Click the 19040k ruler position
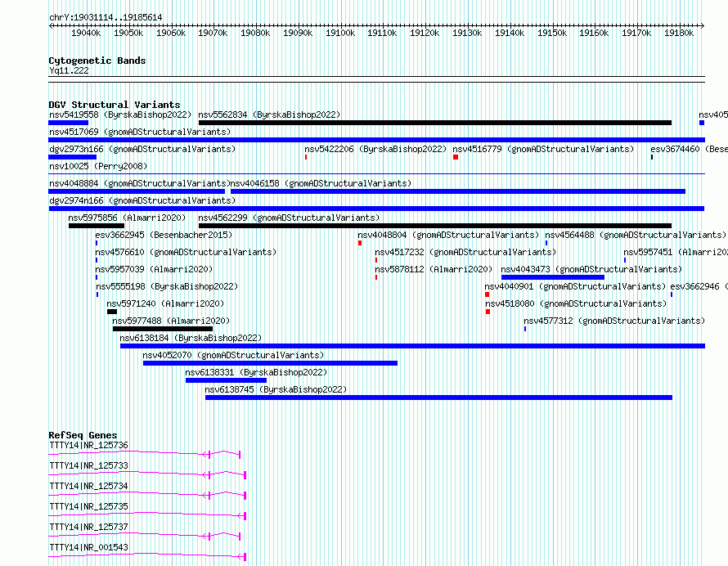Image resolution: width=728 pixels, height=566 pixels. (x=86, y=33)
